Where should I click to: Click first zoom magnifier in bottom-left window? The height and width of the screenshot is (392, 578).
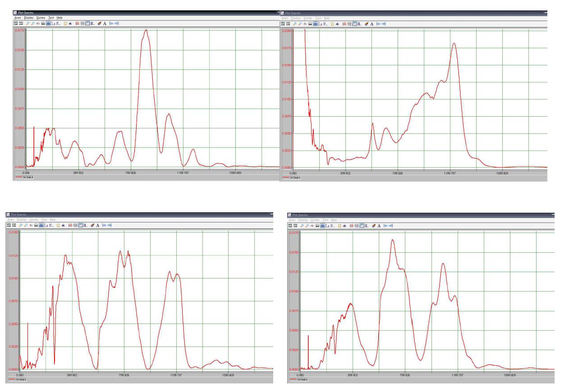click(21, 225)
